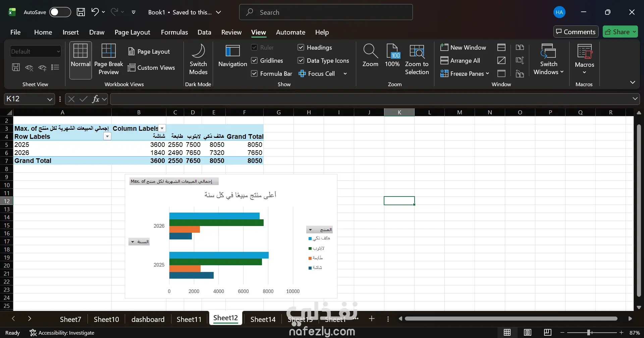Open the Name Box dropdown arrow
This screenshot has height=338, width=644.
coord(50,99)
